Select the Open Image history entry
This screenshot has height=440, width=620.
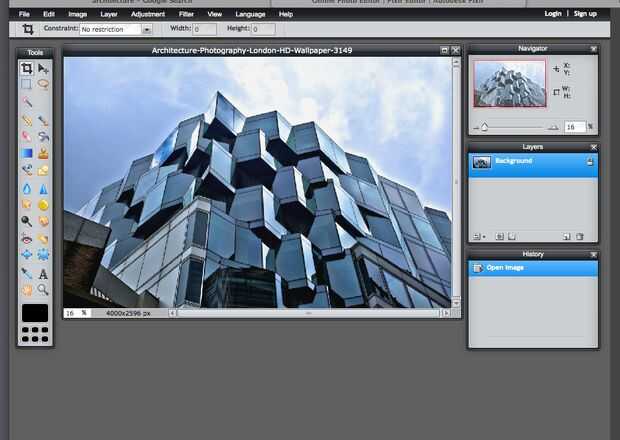coord(533,268)
